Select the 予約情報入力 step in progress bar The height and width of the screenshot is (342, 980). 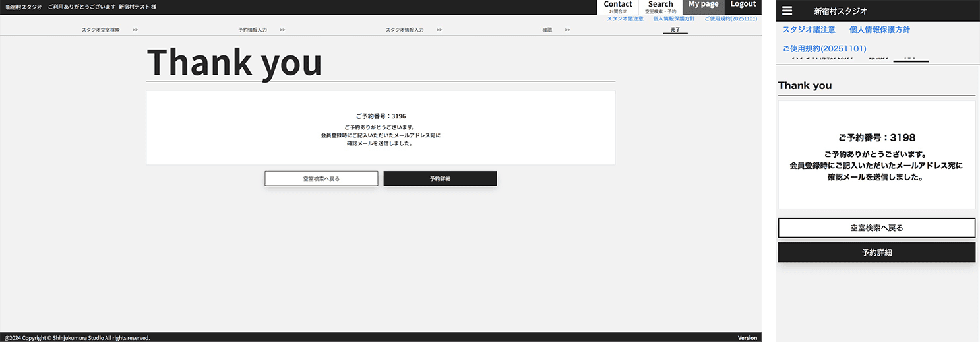click(253, 30)
